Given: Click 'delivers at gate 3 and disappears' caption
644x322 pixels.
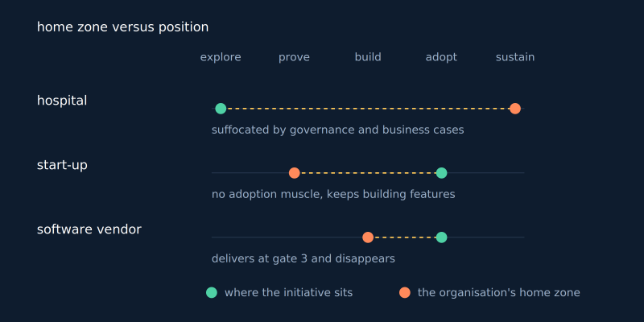Looking at the screenshot, I should [x=303, y=258].
